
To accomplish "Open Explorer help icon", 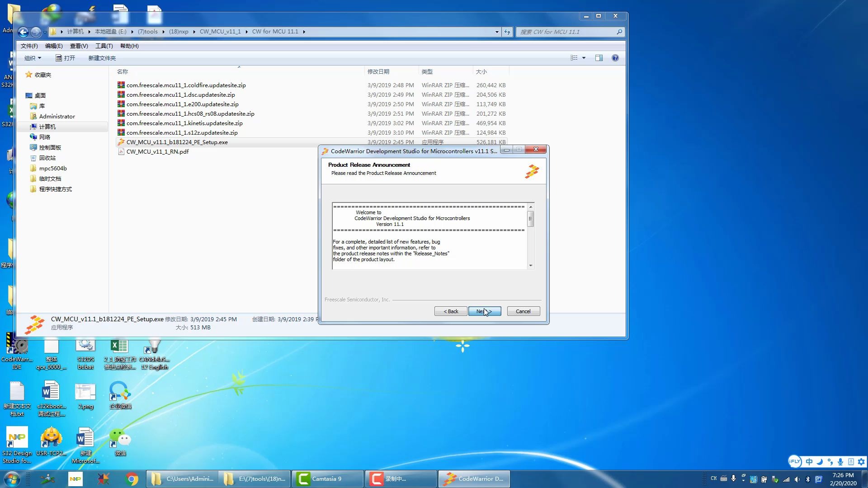I will click(x=615, y=58).
